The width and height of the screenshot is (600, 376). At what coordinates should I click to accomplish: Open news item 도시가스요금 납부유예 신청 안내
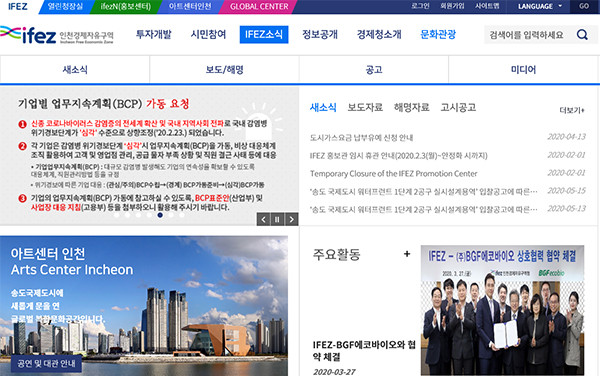click(x=362, y=138)
